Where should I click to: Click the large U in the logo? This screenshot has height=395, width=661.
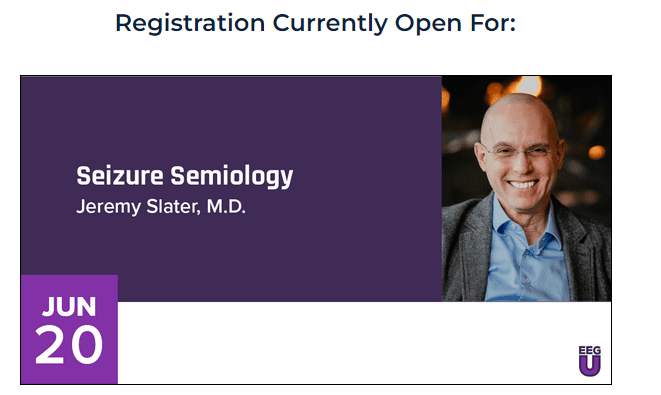pyautogui.click(x=589, y=365)
